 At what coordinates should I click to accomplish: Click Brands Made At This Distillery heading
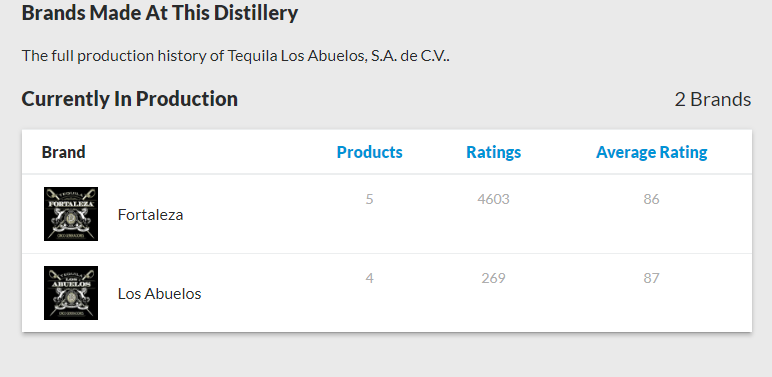(160, 13)
